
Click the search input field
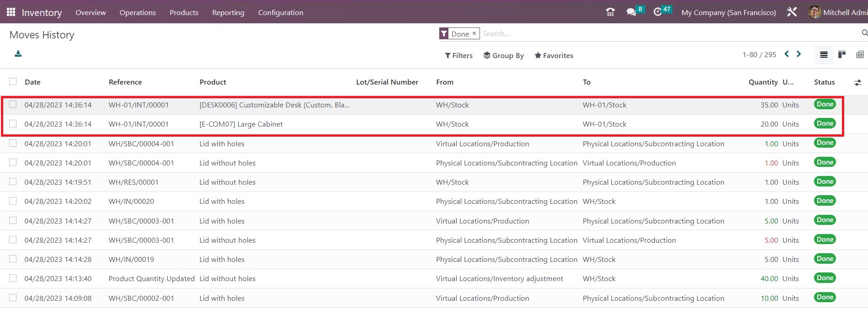(x=670, y=33)
